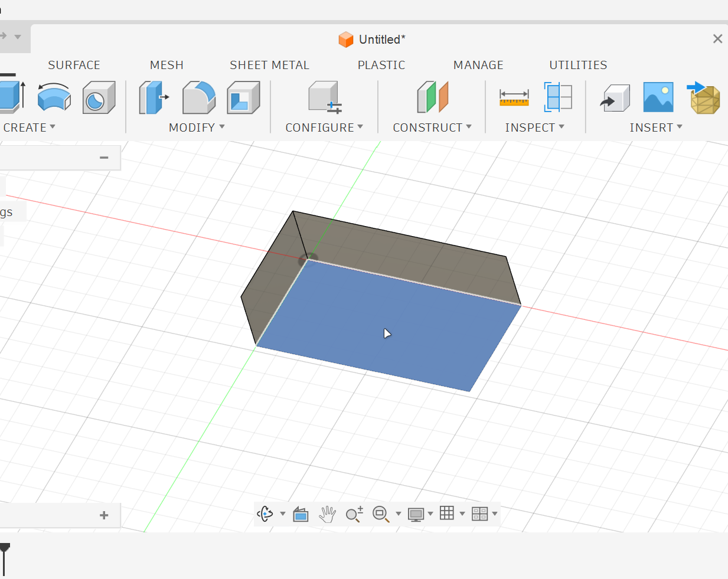
Task: Click the origin point of the sketch
Action: [x=308, y=259]
